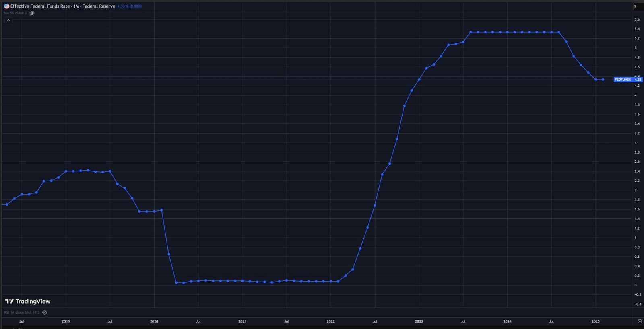Viewport: 644px width, 329px height.
Task: Click the last data point at 4.33
Action: click(603, 80)
